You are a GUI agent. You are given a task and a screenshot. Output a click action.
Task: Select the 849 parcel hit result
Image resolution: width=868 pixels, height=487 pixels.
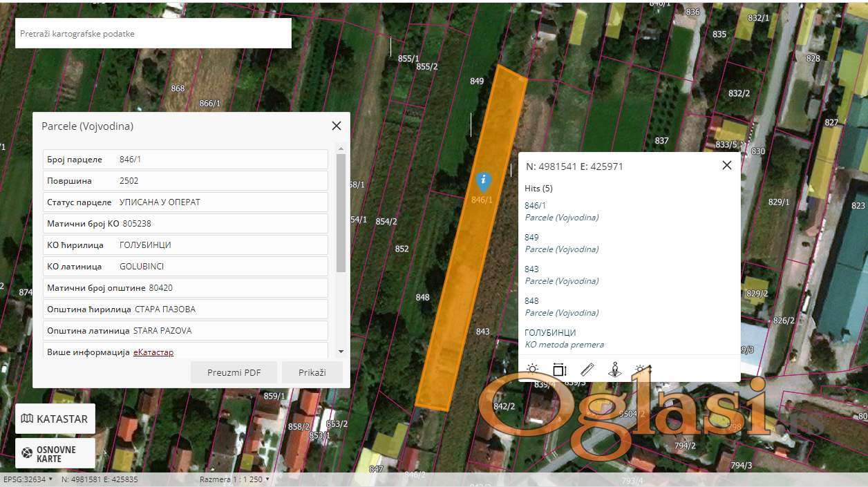pos(531,238)
